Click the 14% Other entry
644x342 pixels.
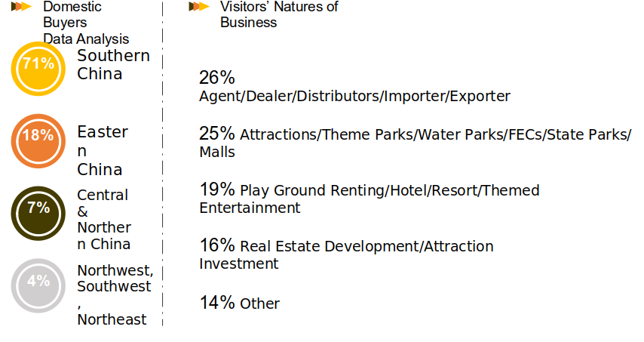[240, 303]
